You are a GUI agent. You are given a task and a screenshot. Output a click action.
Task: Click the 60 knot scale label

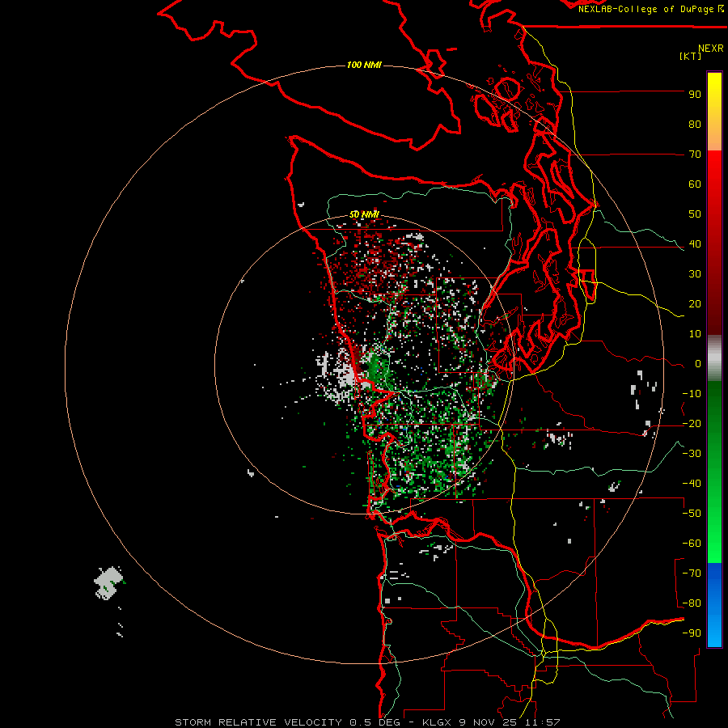pyautogui.click(x=695, y=184)
